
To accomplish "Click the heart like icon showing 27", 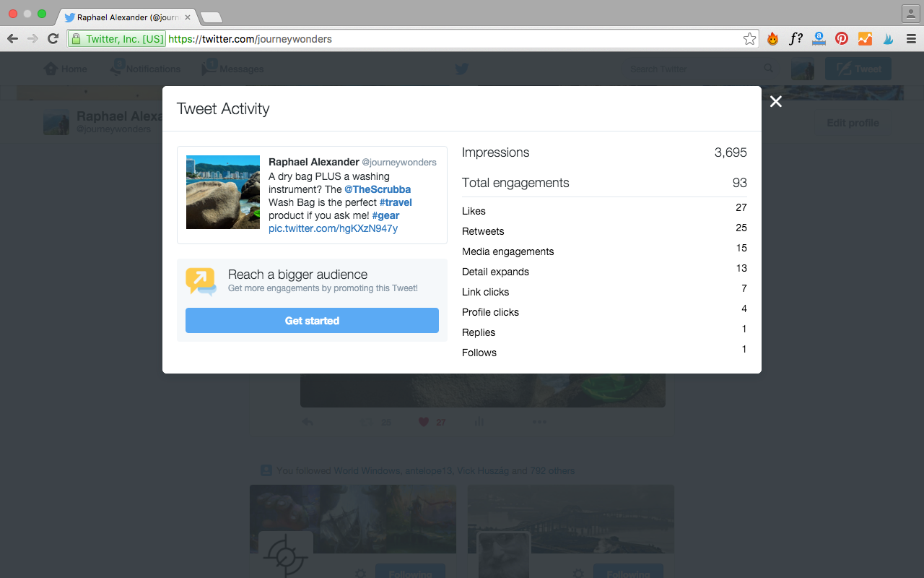I will (432, 422).
